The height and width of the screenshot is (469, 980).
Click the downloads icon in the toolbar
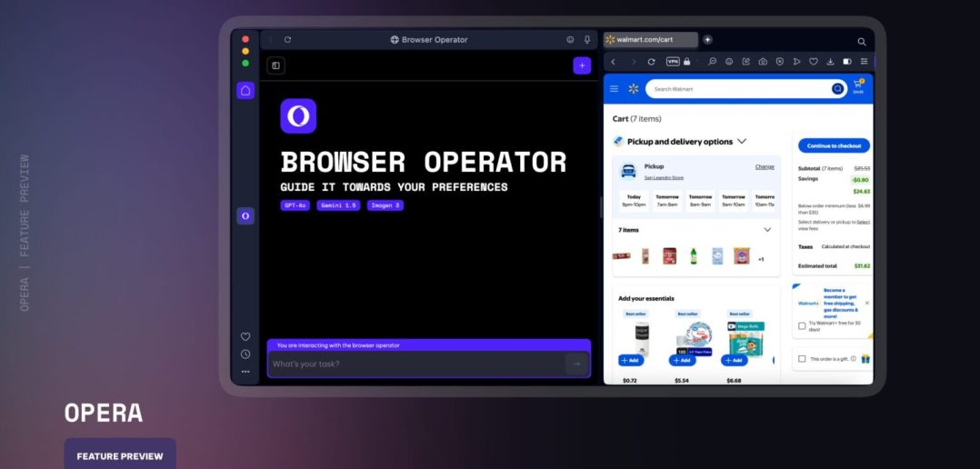pyautogui.click(x=830, y=62)
